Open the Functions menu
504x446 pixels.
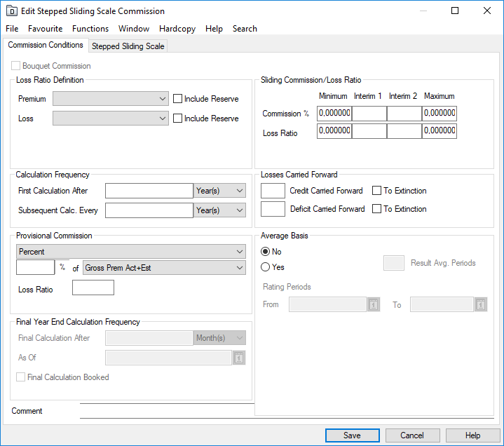point(90,29)
